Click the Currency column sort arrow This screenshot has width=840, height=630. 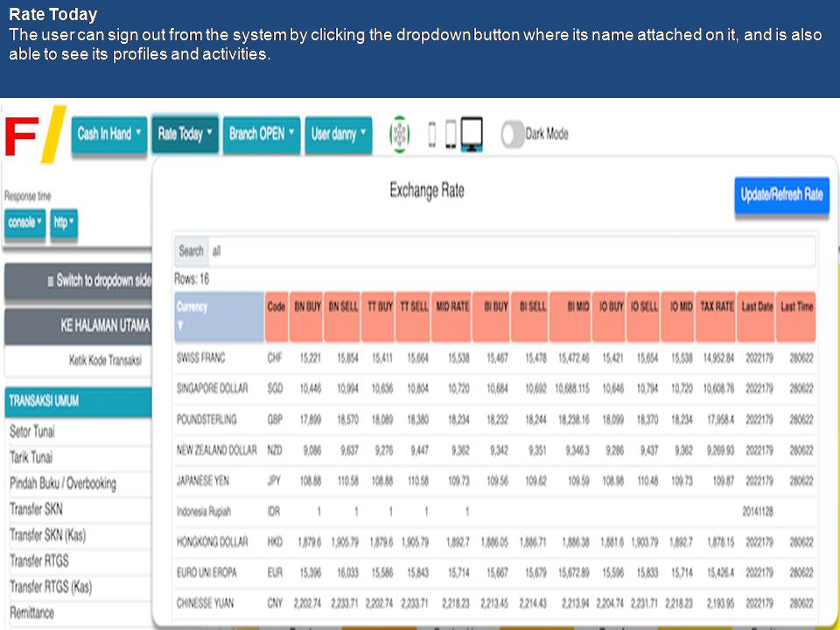click(181, 325)
